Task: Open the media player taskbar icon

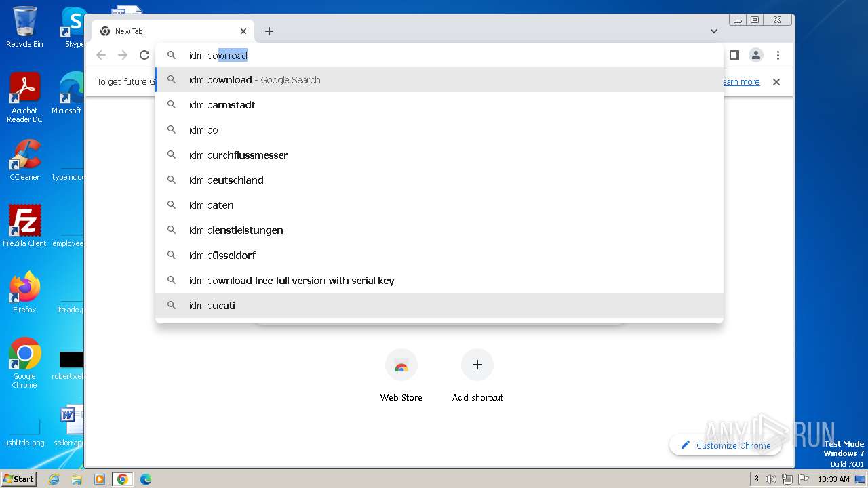Action: coord(100,479)
